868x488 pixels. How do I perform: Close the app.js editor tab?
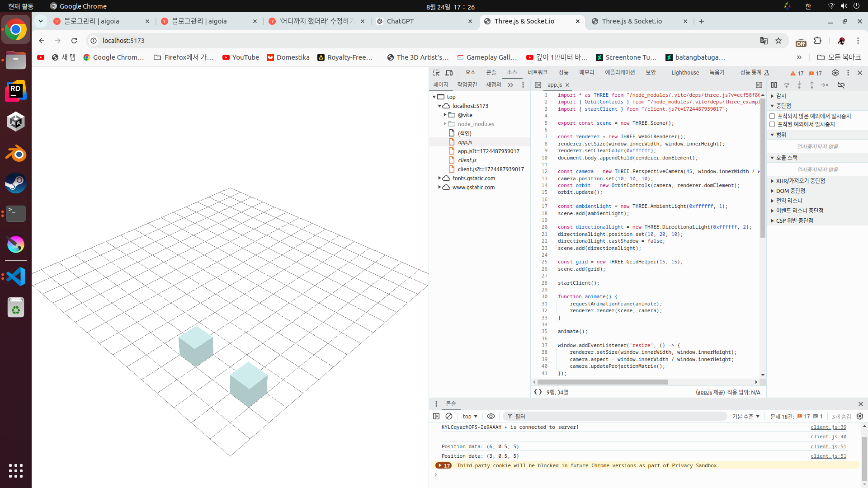click(567, 85)
